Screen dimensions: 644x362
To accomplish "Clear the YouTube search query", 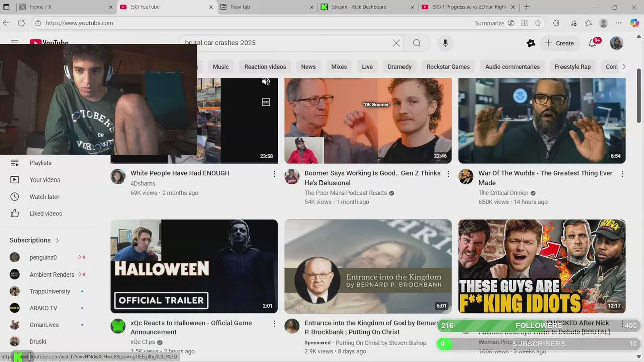I will pyautogui.click(x=396, y=43).
